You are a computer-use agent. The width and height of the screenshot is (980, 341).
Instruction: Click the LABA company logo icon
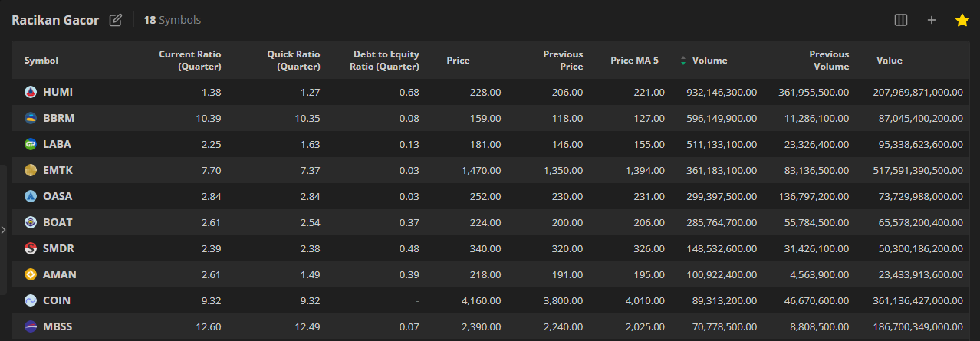[x=31, y=144]
